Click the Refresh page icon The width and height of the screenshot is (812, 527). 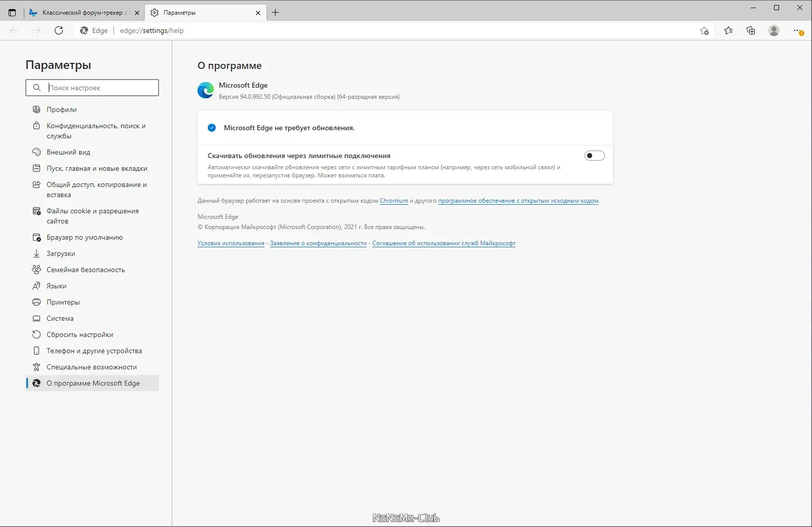point(59,30)
